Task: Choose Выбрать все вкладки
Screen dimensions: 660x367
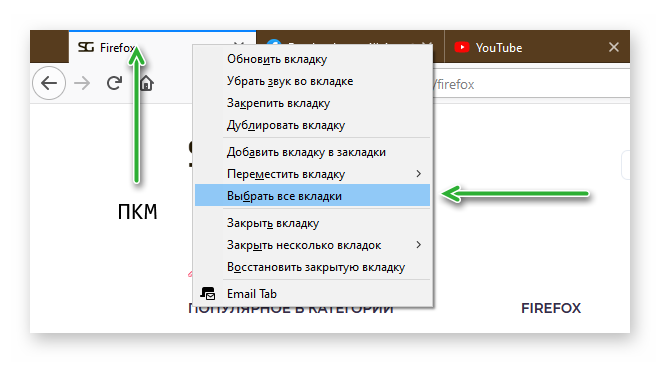Action: pyautogui.click(x=312, y=195)
